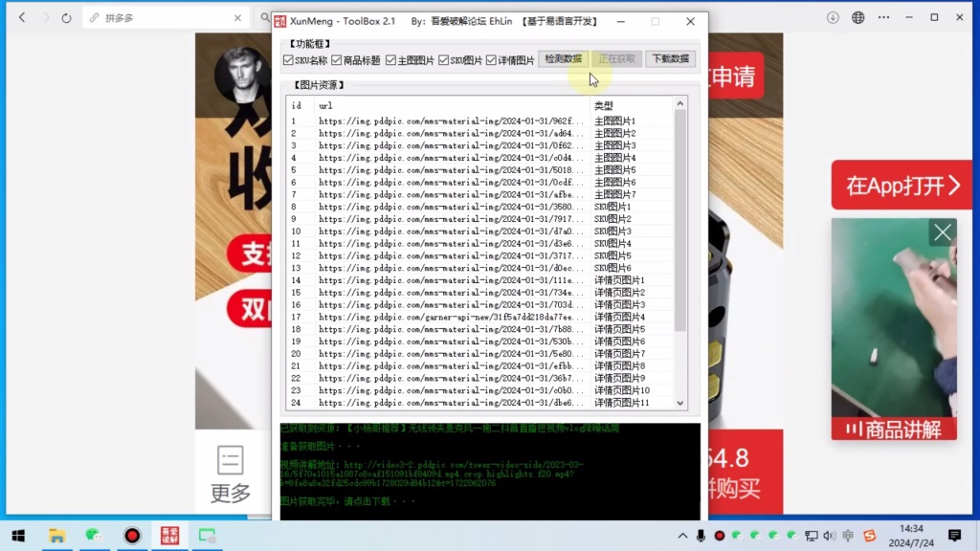980x551 pixels.
Task: Close the XunMeng ToolBox window
Action: (x=690, y=21)
